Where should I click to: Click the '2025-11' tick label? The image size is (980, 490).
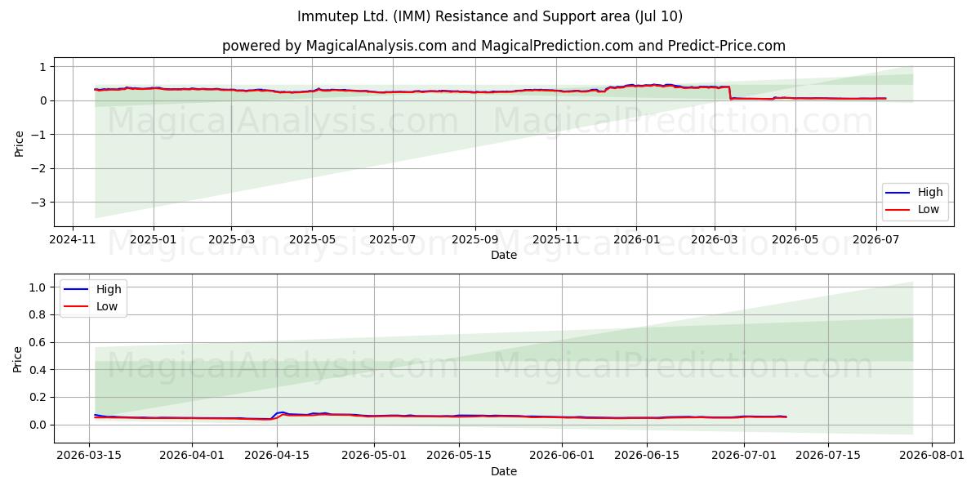point(555,239)
